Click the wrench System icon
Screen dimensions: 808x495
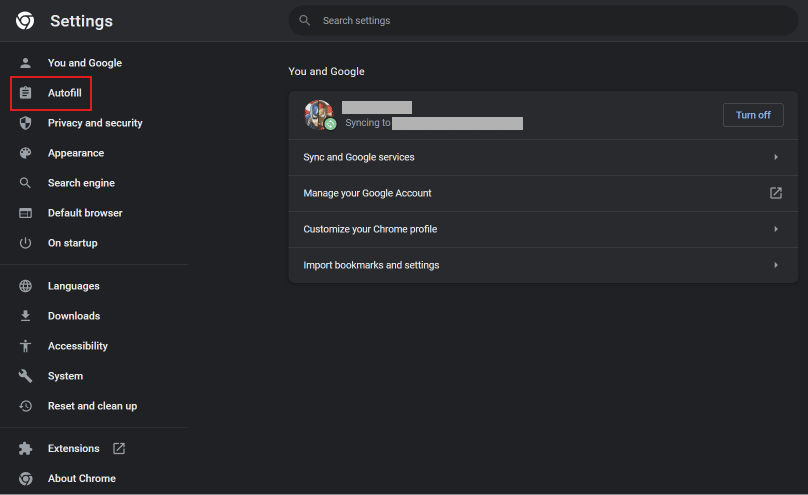(25, 376)
